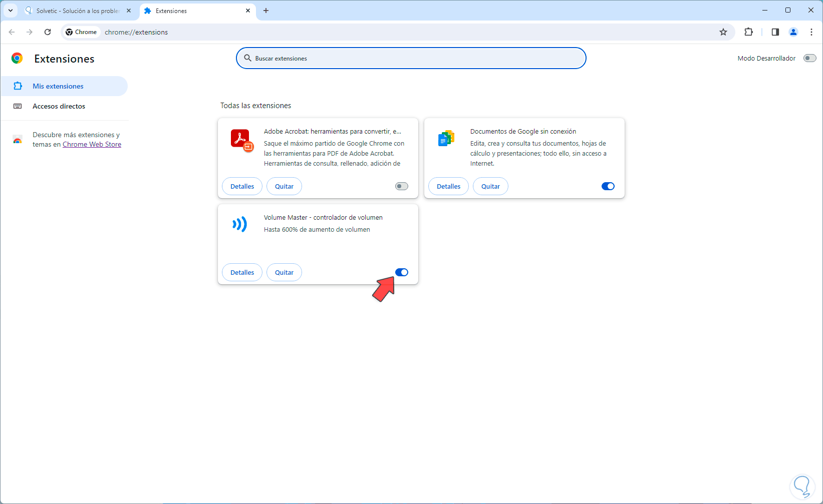The height and width of the screenshot is (504, 823).
Task: Disable Documentos de Google sin conexión toggle
Action: (608, 186)
